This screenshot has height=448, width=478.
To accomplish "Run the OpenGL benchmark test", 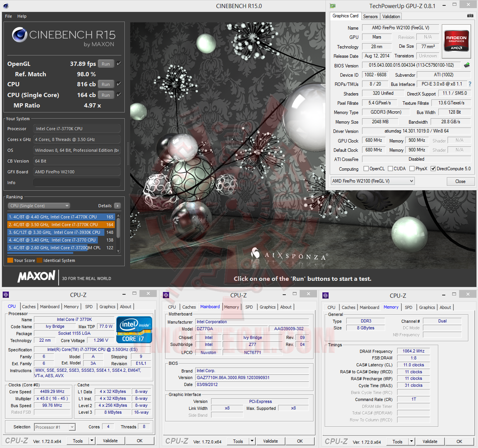I will point(106,64).
